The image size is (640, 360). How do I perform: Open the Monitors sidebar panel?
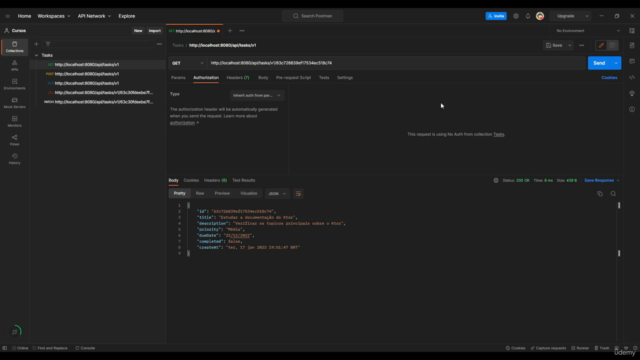(14, 121)
